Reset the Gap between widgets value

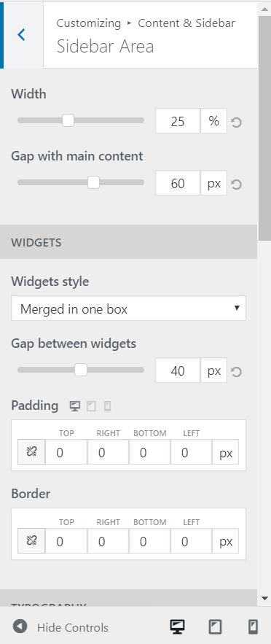236,372
